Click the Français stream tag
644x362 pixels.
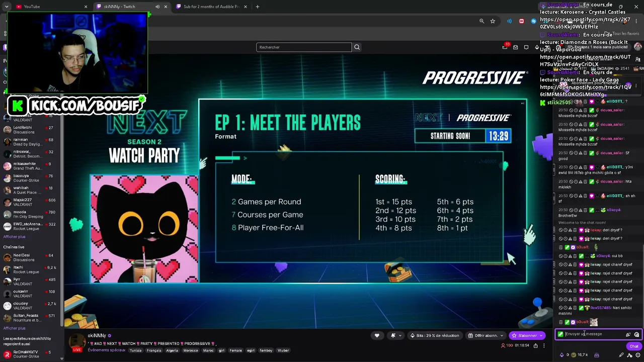(x=154, y=350)
